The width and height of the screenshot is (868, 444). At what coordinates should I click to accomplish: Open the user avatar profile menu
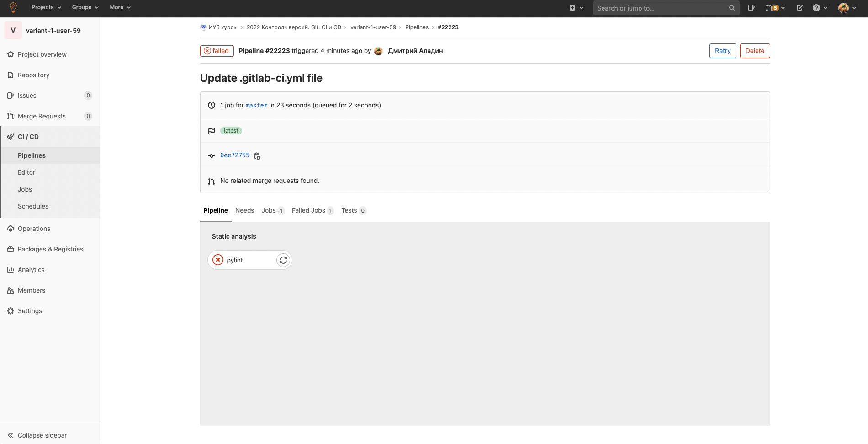pos(847,8)
